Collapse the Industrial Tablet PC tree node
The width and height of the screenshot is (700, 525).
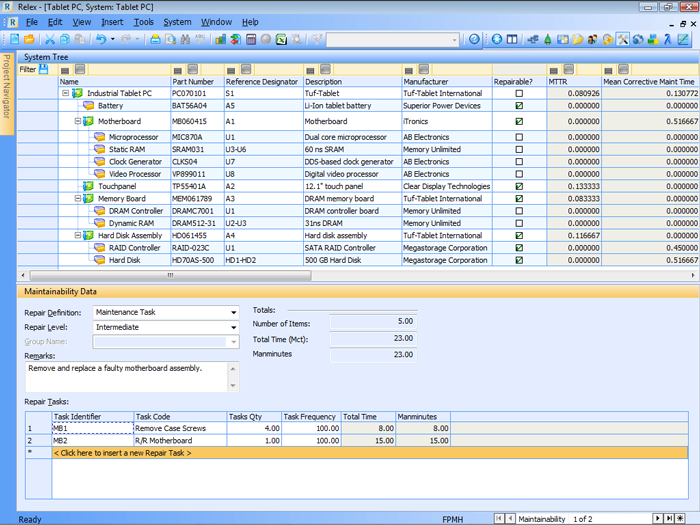pos(66,93)
